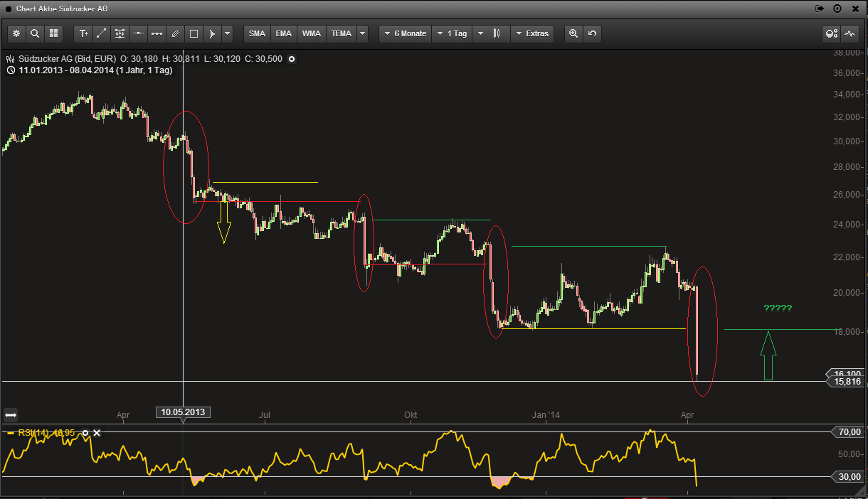Add EMA moving average indicator
Image resolution: width=868 pixels, height=499 pixels.
pyautogui.click(x=284, y=33)
